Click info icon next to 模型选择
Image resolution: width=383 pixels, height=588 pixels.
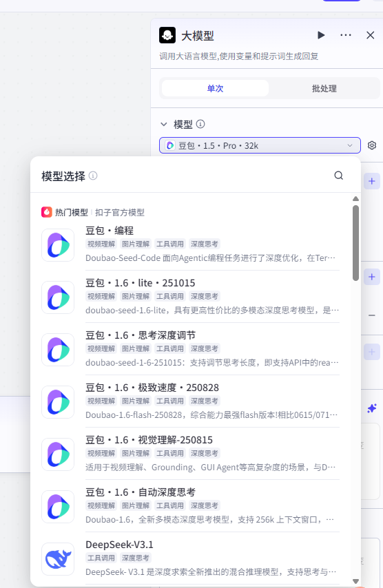click(x=93, y=176)
